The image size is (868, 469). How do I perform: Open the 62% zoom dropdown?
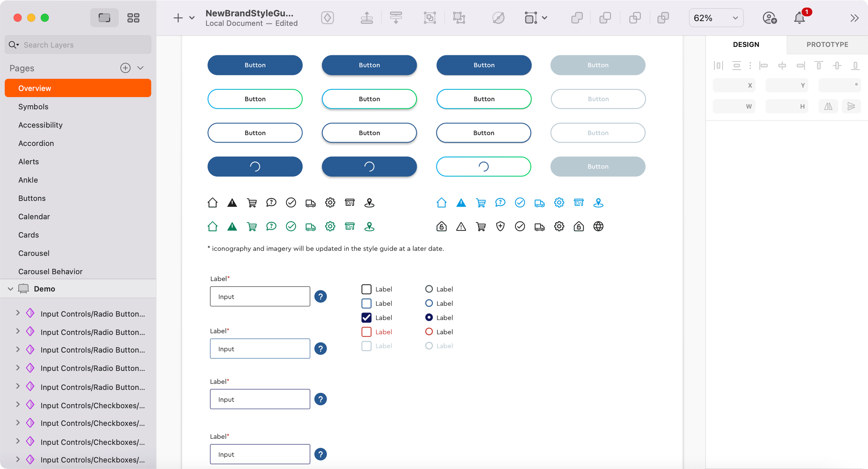coord(716,18)
